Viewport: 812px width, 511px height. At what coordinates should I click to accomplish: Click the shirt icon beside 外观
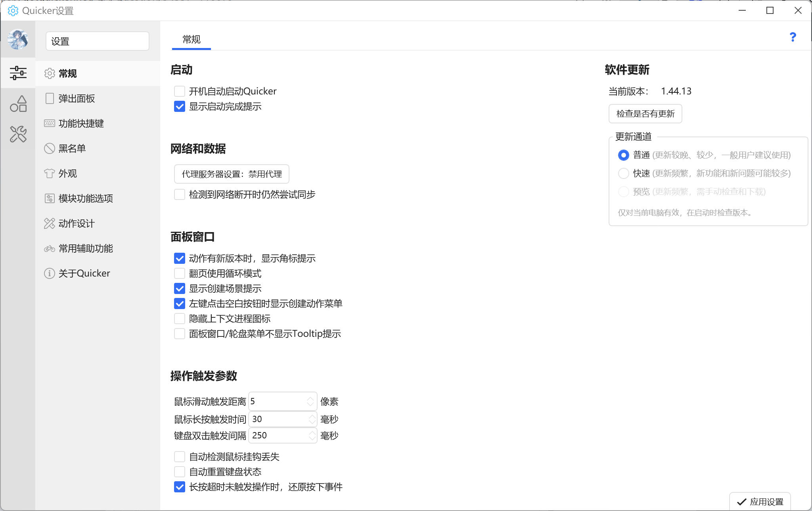point(50,173)
